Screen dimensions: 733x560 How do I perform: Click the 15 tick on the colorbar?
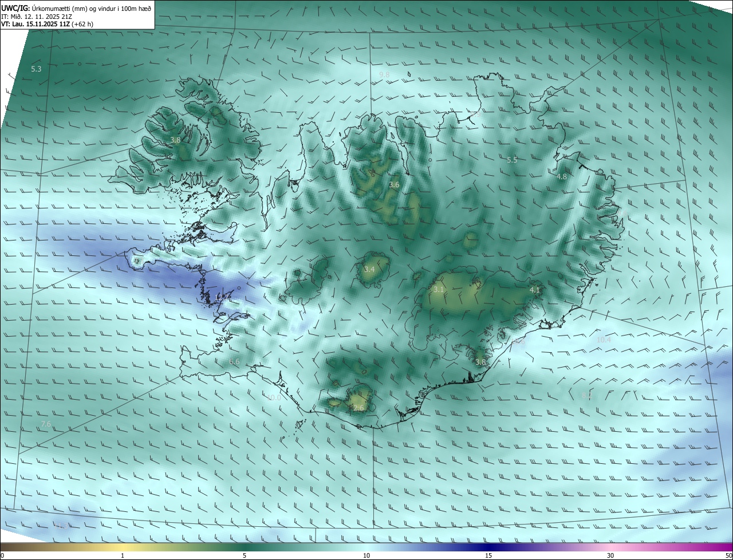pos(488,555)
